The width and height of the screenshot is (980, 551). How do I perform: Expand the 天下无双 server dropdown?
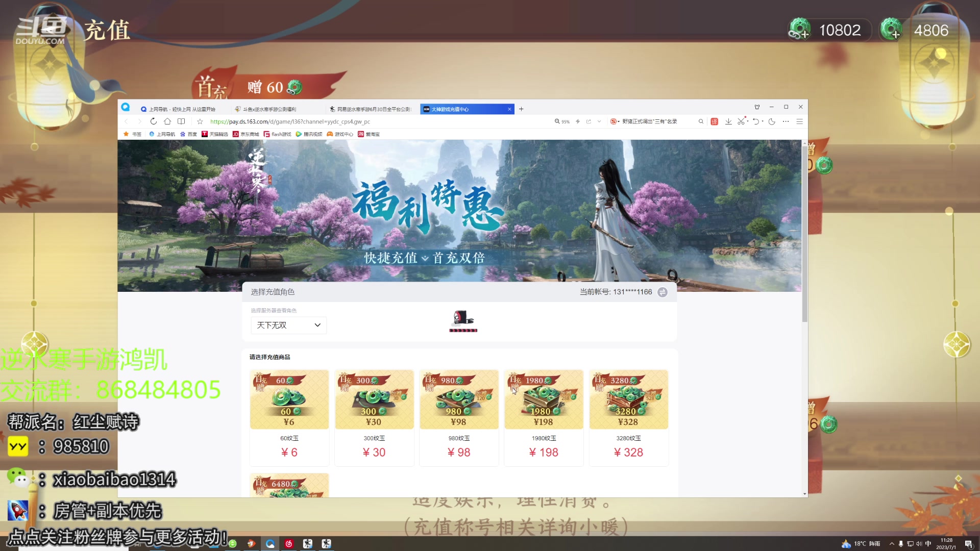[x=288, y=325]
